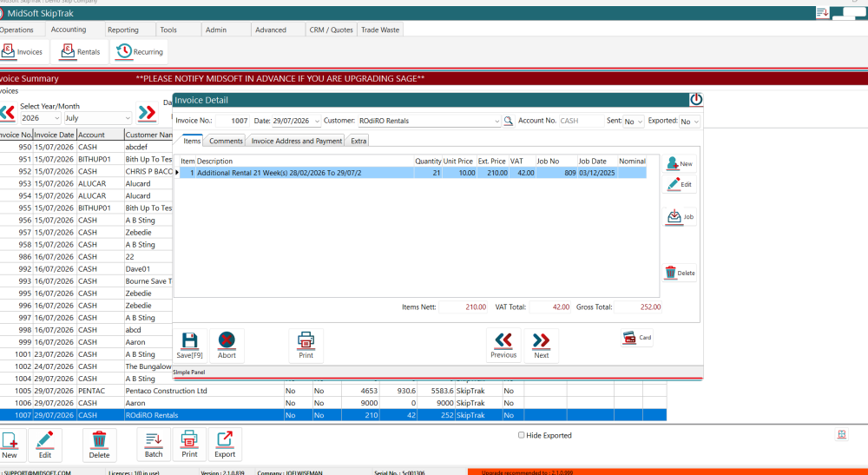
Task: Go to the Next invoice
Action: (541, 346)
